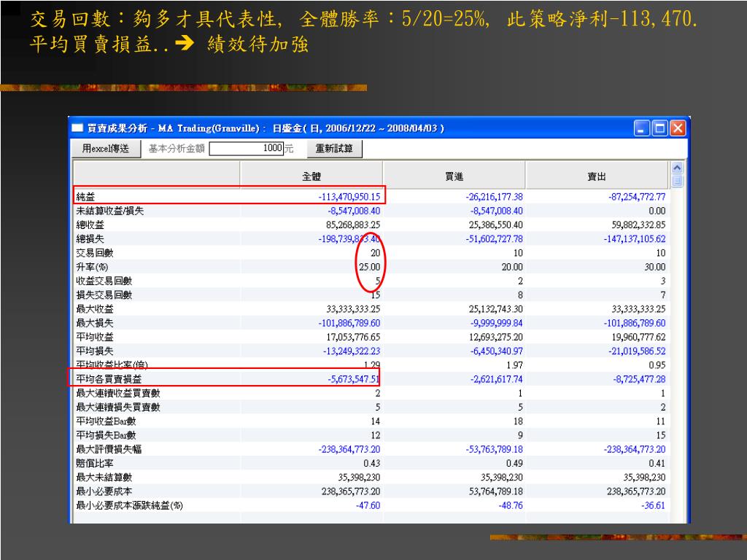Click the 交易回數 row label
This screenshot has height=560, width=747.
pos(95,253)
